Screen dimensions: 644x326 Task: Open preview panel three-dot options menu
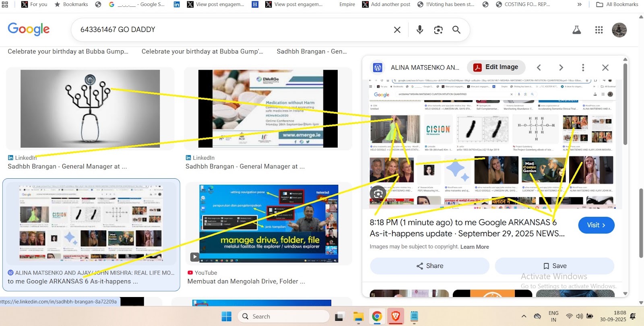[583, 68]
